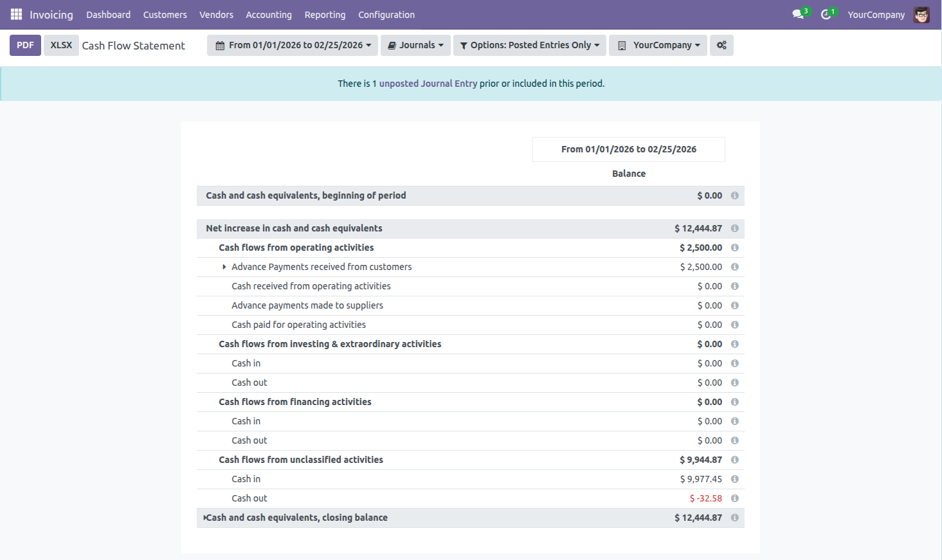942x560 pixels.
Task: Click the info icon beside Cash out -32.58
Action: coord(734,498)
